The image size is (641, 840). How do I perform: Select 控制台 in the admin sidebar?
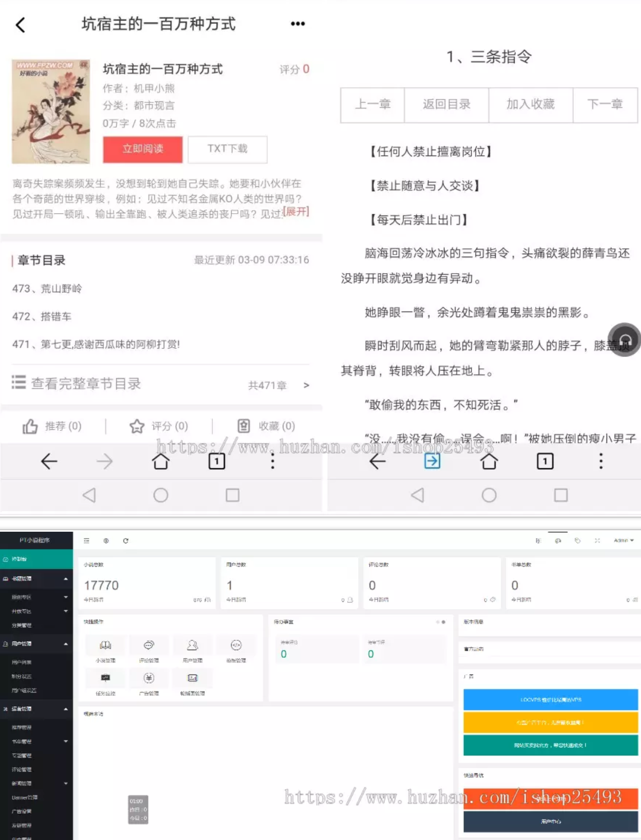[36, 559]
